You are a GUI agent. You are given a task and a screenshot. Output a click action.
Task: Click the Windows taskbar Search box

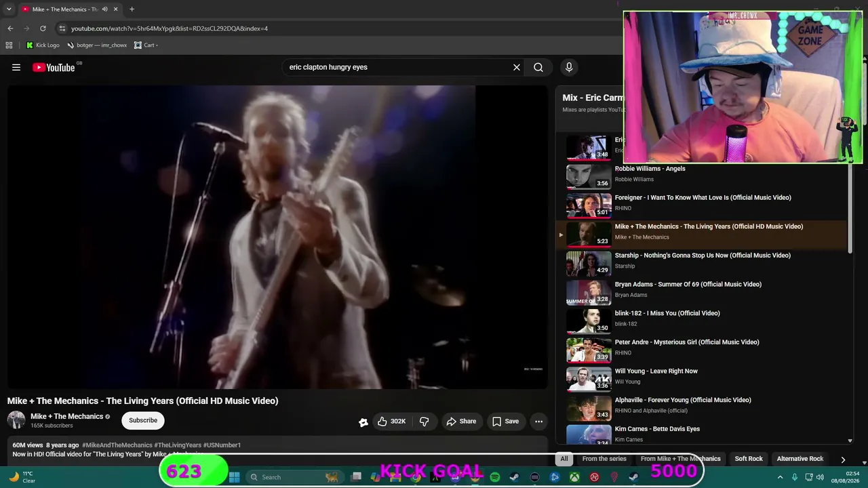click(294, 477)
